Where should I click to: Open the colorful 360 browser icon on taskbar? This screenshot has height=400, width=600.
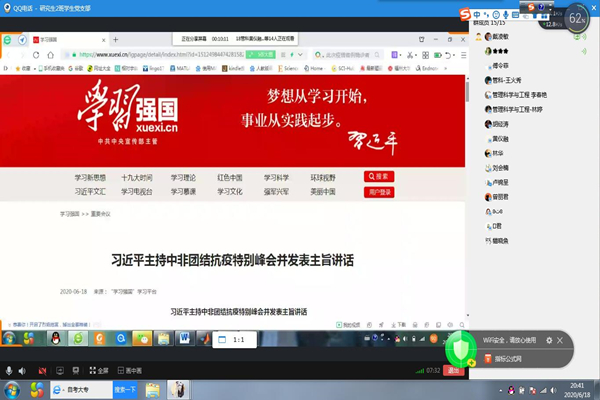(x=37, y=390)
